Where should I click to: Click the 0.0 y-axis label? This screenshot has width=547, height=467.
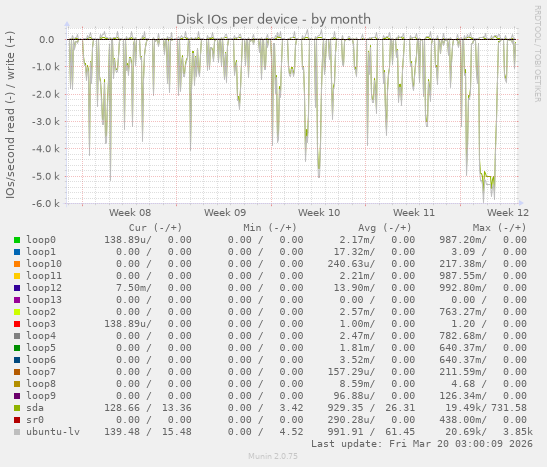coord(46,40)
